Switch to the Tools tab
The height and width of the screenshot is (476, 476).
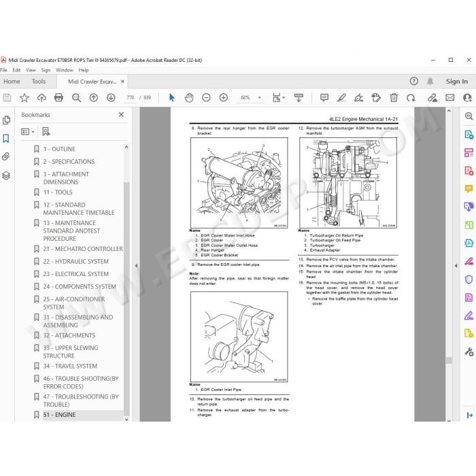point(39,82)
